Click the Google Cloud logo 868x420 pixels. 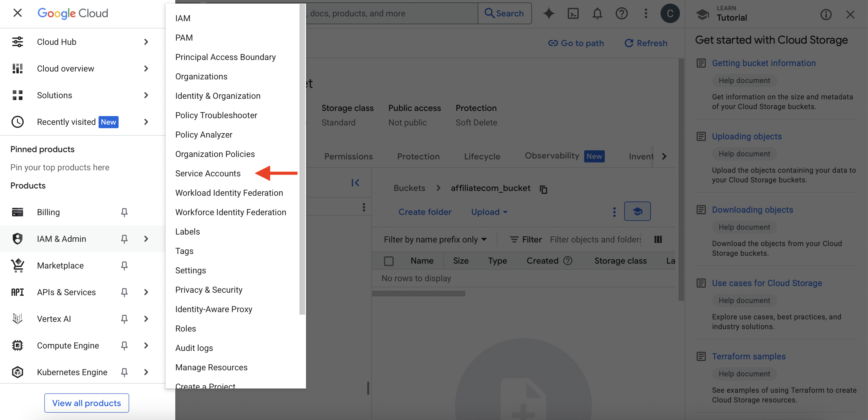pos(73,13)
